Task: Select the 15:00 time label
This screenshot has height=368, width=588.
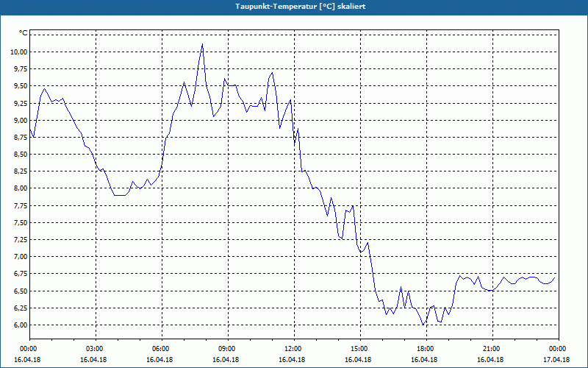Action: tap(360, 349)
